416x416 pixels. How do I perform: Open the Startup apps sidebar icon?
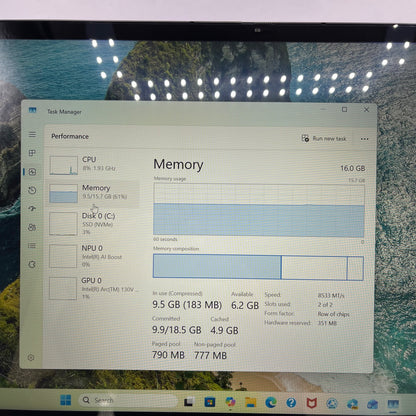tap(32, 209)
